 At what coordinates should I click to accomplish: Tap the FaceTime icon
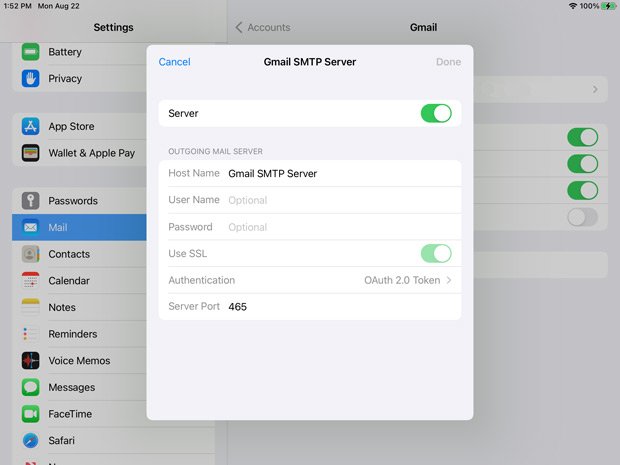tap(30, 414)
